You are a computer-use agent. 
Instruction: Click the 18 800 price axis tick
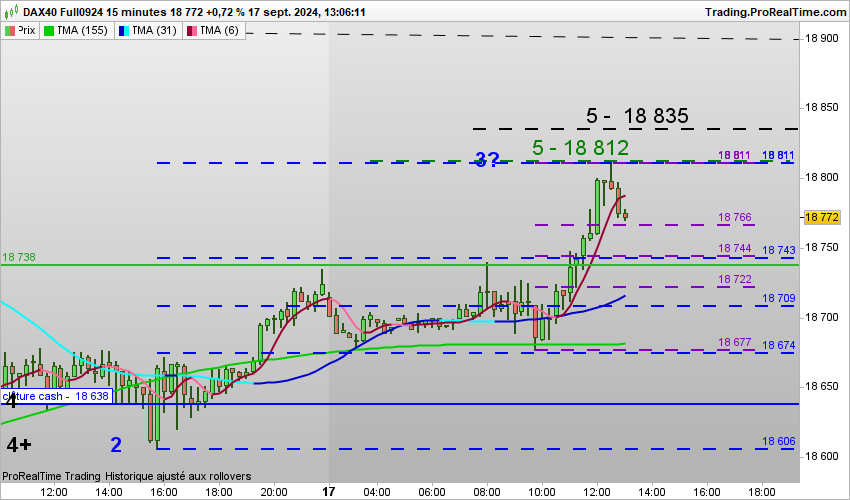(x=822, y=177)
